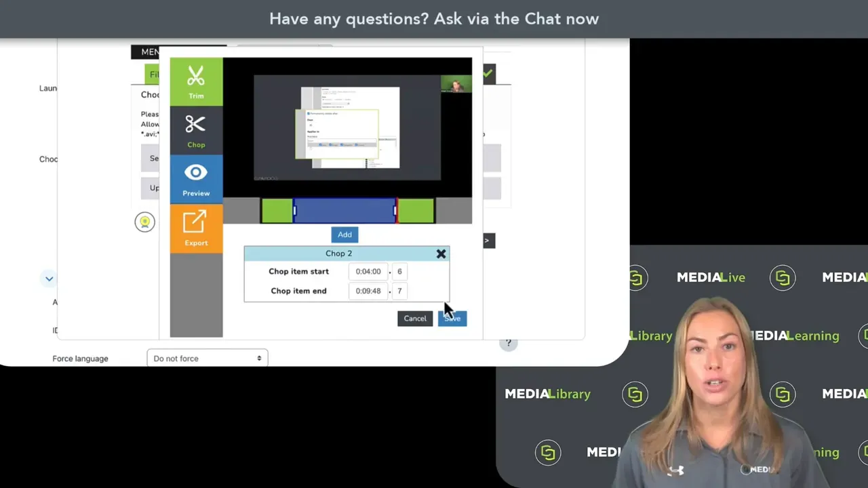The height and width of the screenshot is (488, 868).
Task: Save the Chop 2 settings
Action: 452,319
